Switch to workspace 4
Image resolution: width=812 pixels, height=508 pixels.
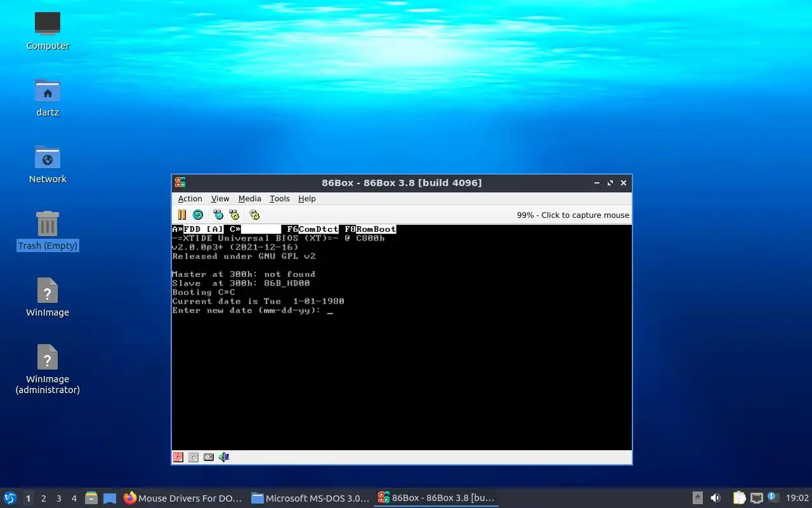74,498
